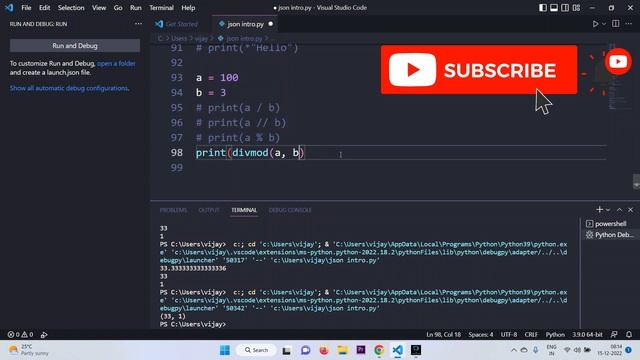This screenshot has height=360, width=640.
Task: Switch to the Debug Console tab
Action: point(290,210)
